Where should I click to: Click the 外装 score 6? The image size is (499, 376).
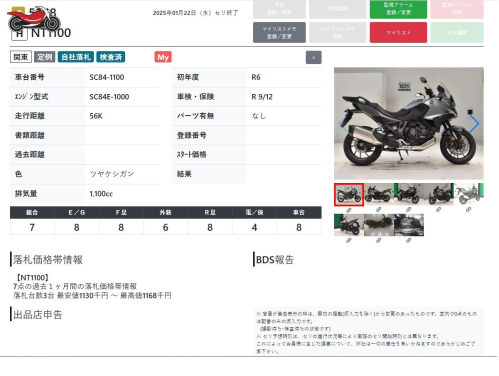click(165, 227)
